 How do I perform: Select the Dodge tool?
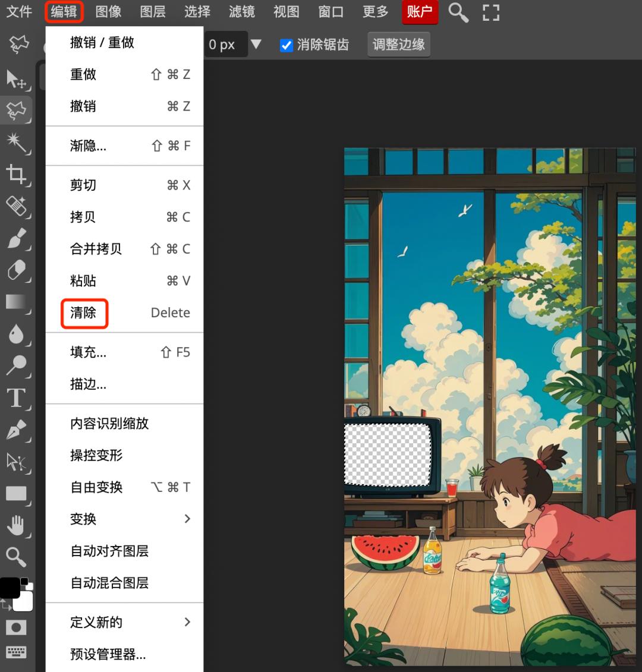(16, 365)
